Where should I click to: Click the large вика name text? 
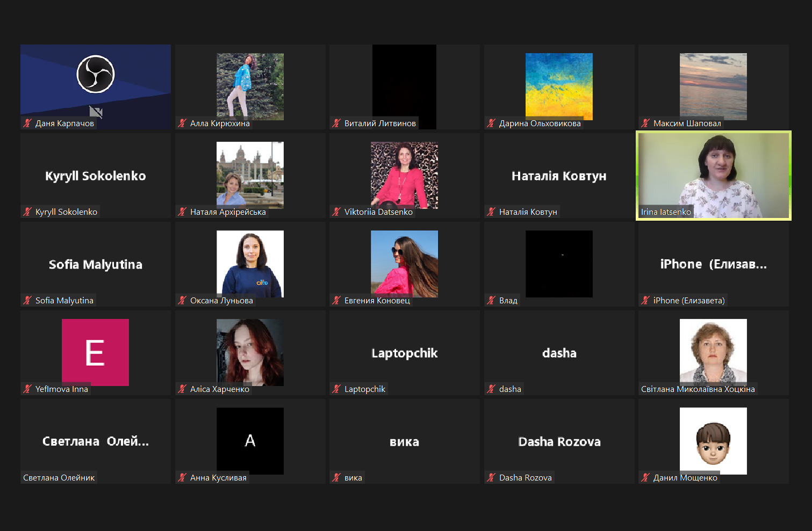tap(404, 442)
